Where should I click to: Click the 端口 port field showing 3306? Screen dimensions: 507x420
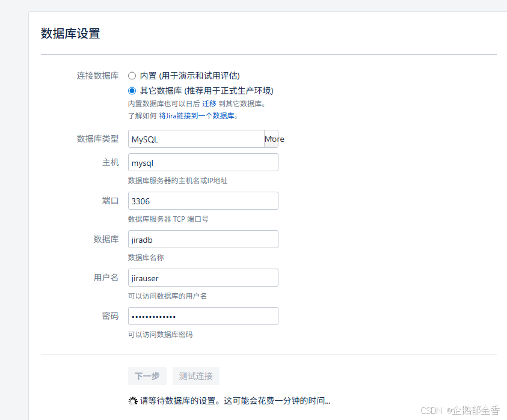coord(203,201)
